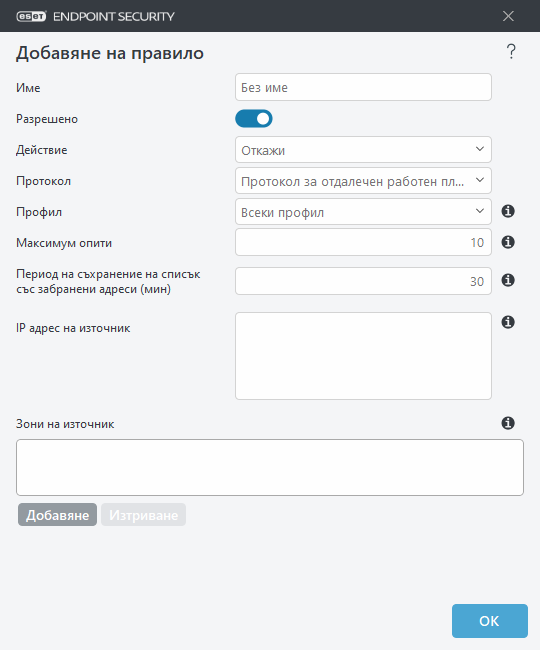Show info for Максимум опити

coord(508,242)
